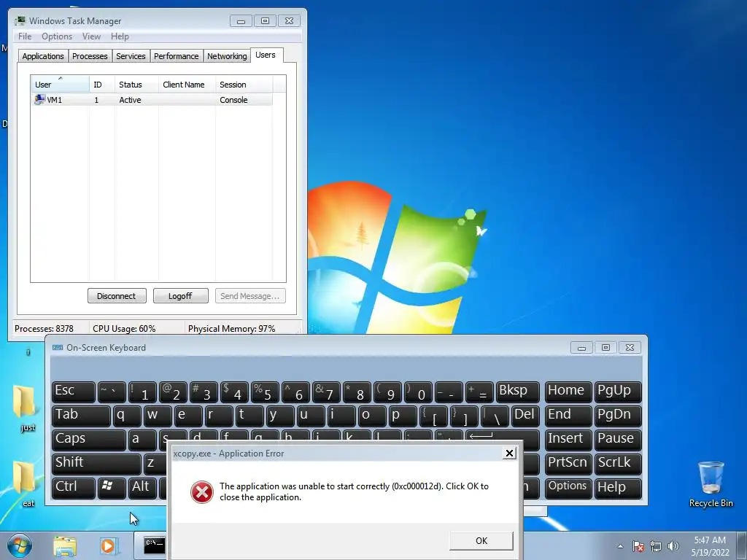Click the Show desktop strip on taskbar
Image resolution: width=747 pixels, height=560 pixels.
coord(743,546)
